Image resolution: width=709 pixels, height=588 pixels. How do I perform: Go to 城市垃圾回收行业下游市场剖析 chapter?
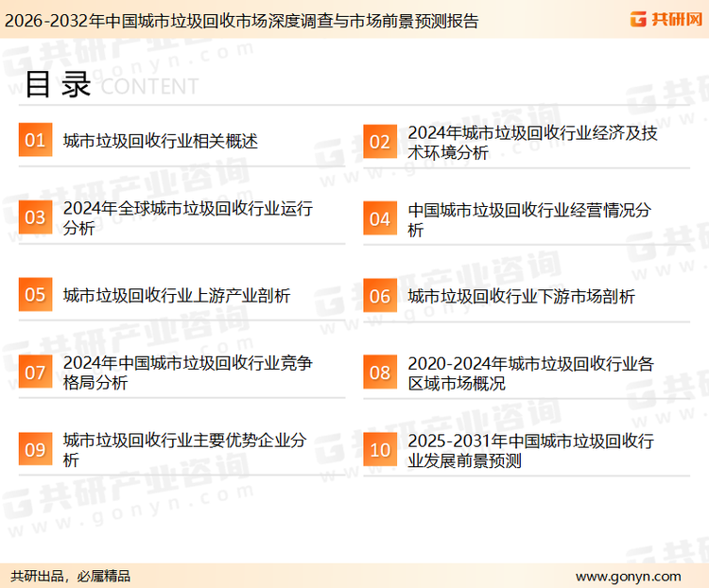(x=521, y=296)
